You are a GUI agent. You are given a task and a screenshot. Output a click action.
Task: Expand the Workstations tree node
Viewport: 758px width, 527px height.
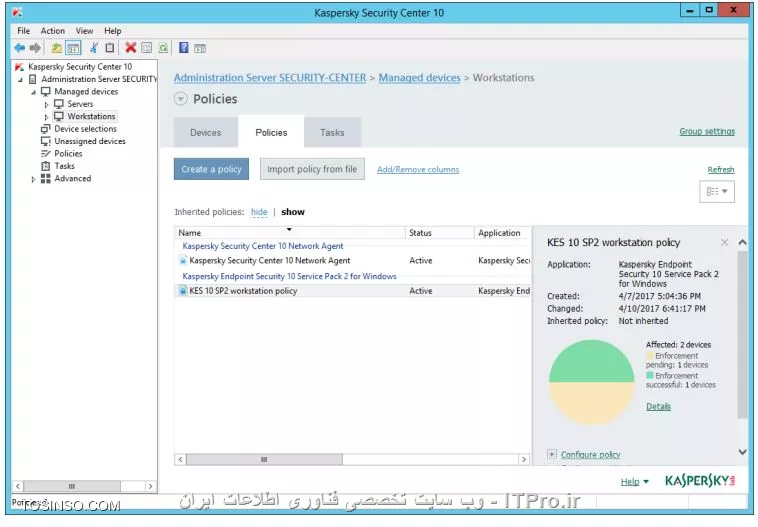click(x=46, y=117)
